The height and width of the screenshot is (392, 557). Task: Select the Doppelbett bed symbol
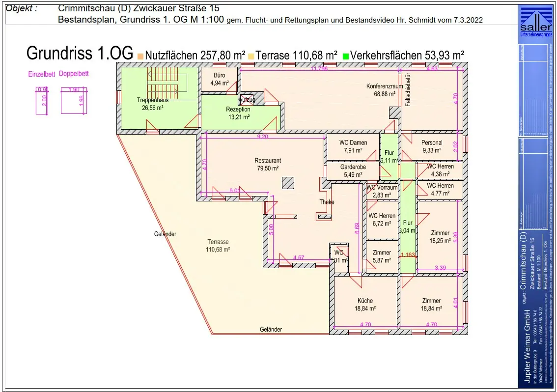click(x=74, y=101)
